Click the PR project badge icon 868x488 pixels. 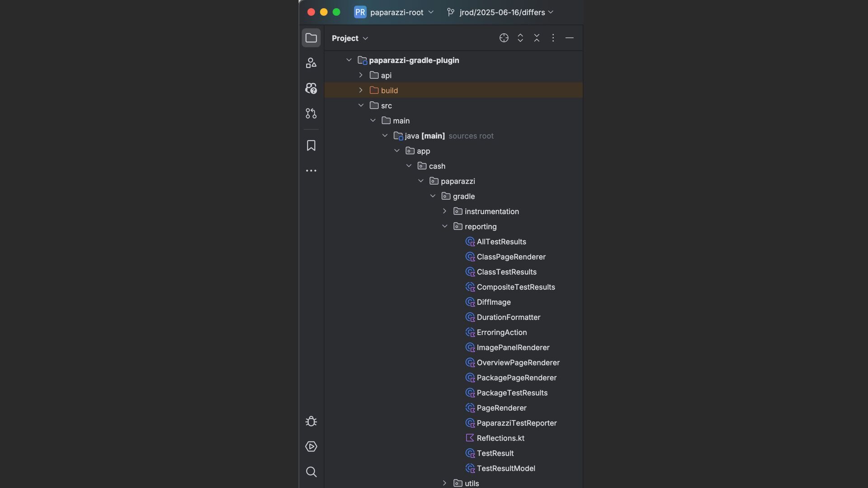(360, 12)
